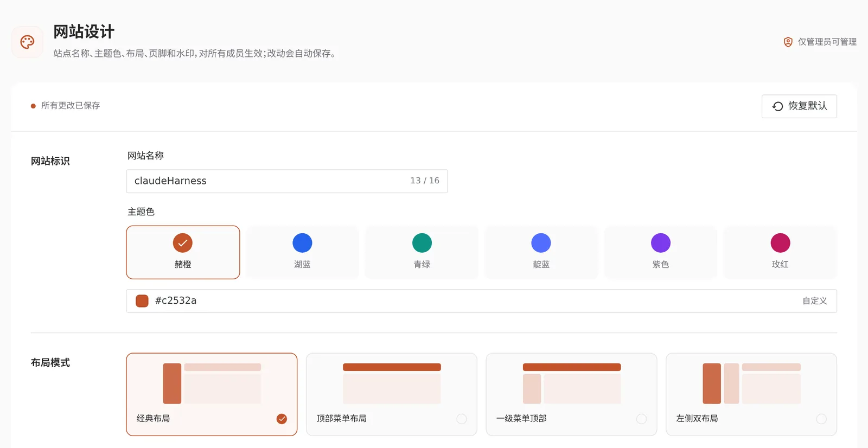
Task: Click the 网站标识 section heading
Action: click(x=50, y=161)
